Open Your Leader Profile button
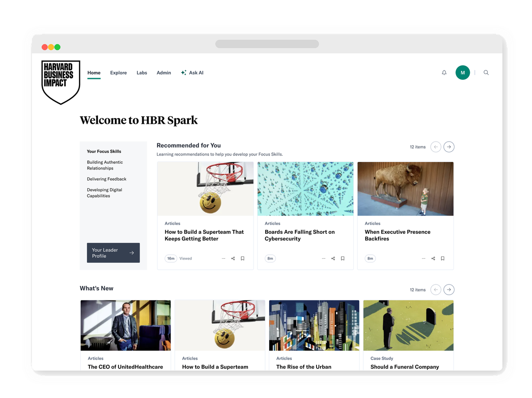 tap(113, 253)
